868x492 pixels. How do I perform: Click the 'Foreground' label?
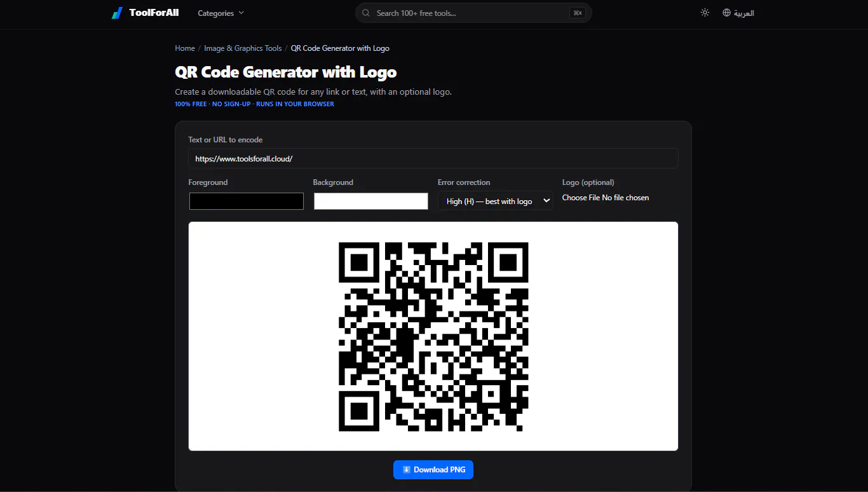pos(208,182)
